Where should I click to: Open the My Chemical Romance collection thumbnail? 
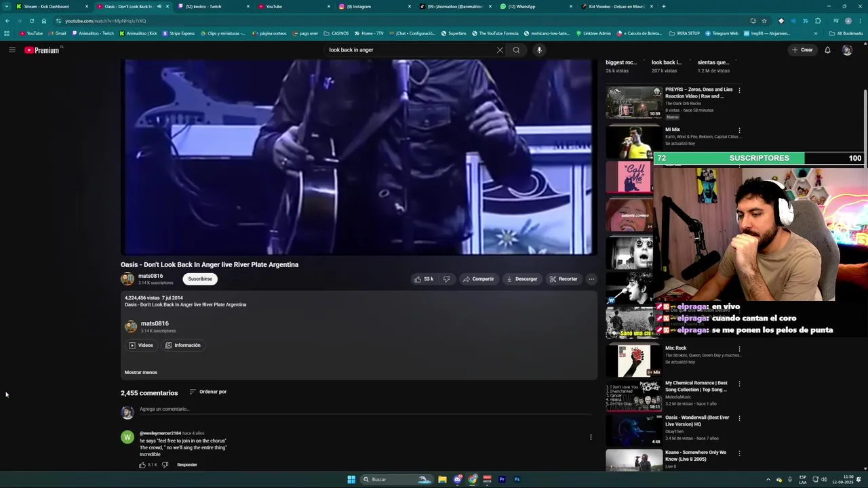click(634, 395)
